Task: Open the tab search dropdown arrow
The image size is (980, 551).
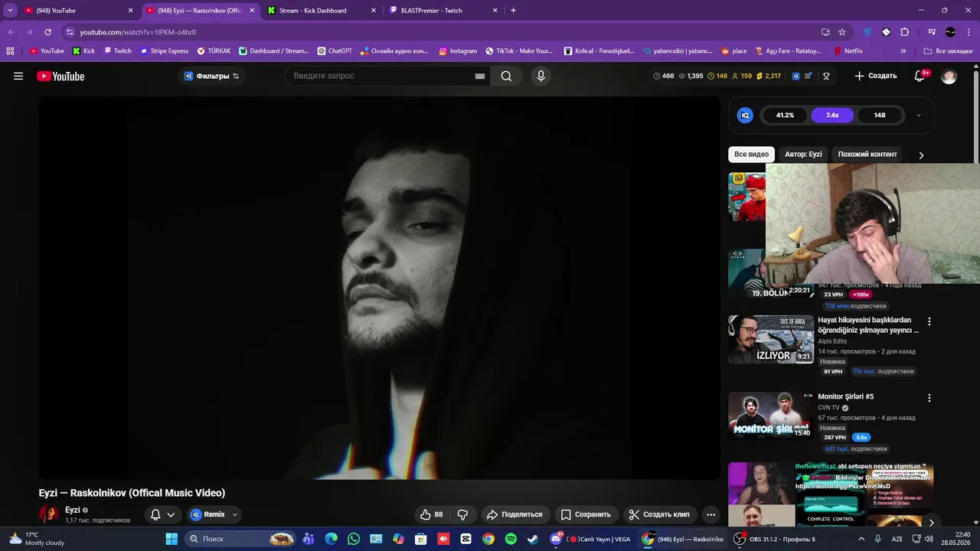Action: [x=9, y=11]
